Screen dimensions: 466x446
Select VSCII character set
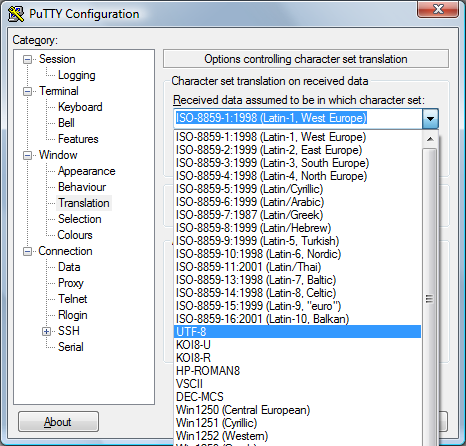297,384
